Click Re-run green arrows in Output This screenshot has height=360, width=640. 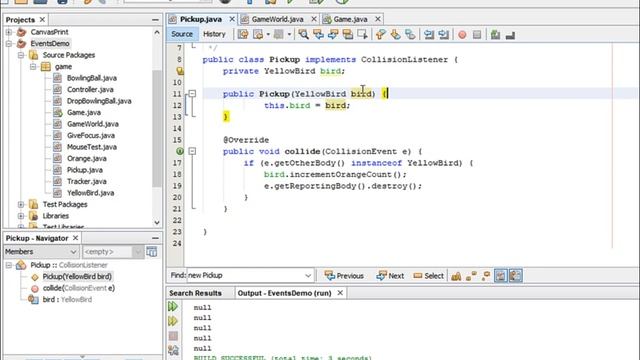point(173,307)
